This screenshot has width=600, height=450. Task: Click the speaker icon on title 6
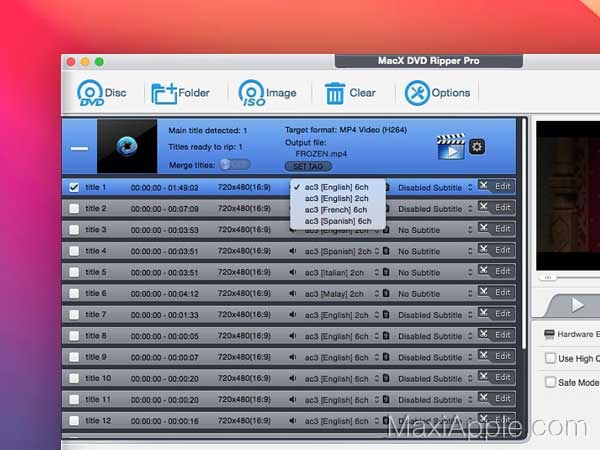pos(293,293)
